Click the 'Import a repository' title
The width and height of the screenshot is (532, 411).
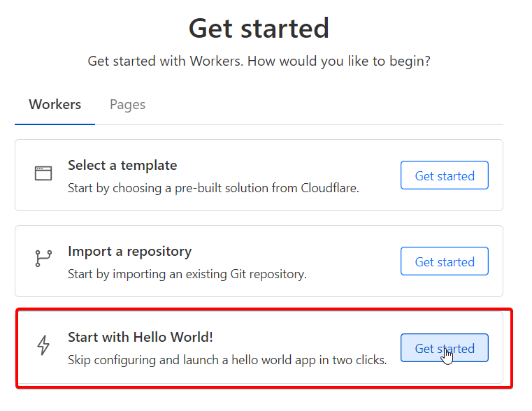click(x=129, y=252)
